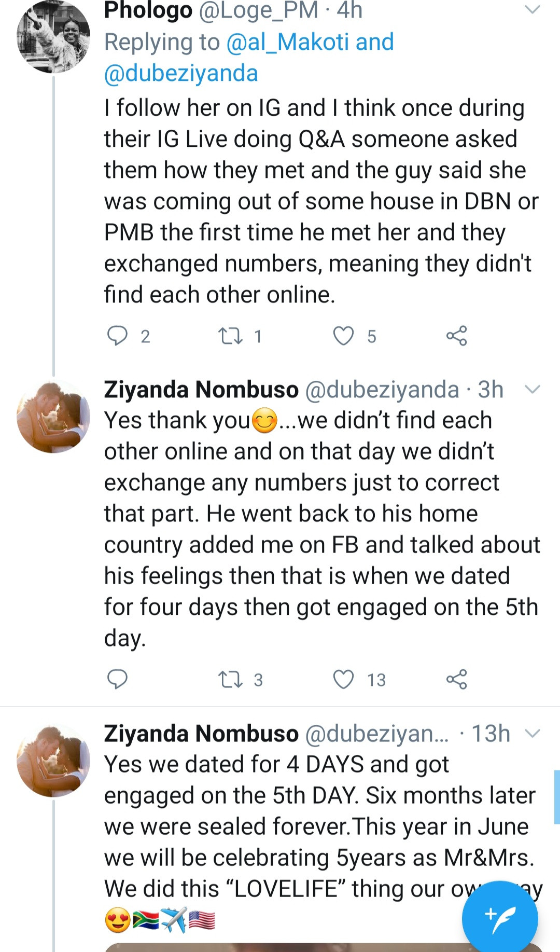Like Phologo's tweet with 5 likes

click(343, 336)
